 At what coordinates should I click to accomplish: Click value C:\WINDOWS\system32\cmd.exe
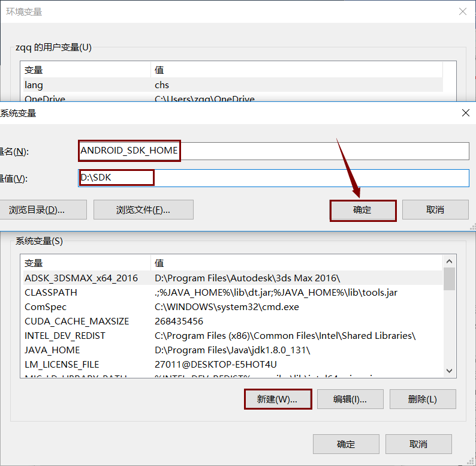[227, 307]
